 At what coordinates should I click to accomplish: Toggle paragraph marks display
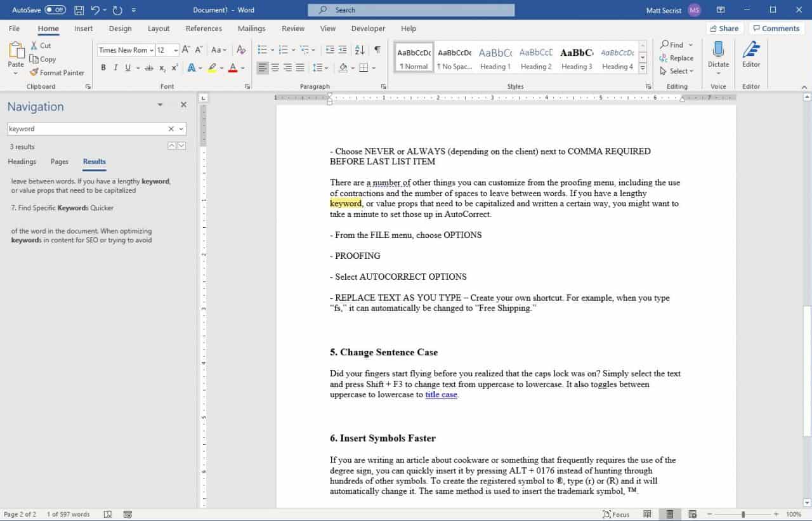click(x=379, y=49)
